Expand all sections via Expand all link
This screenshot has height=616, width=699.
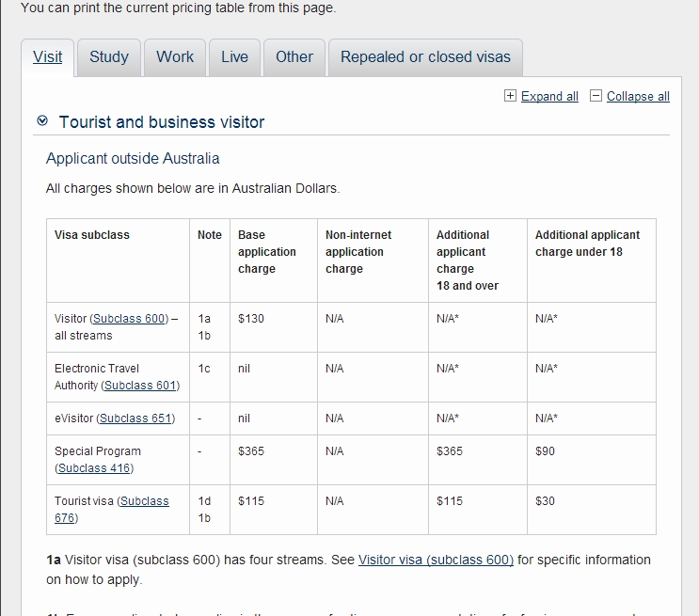pyautogui.click(x=549, y=96)
